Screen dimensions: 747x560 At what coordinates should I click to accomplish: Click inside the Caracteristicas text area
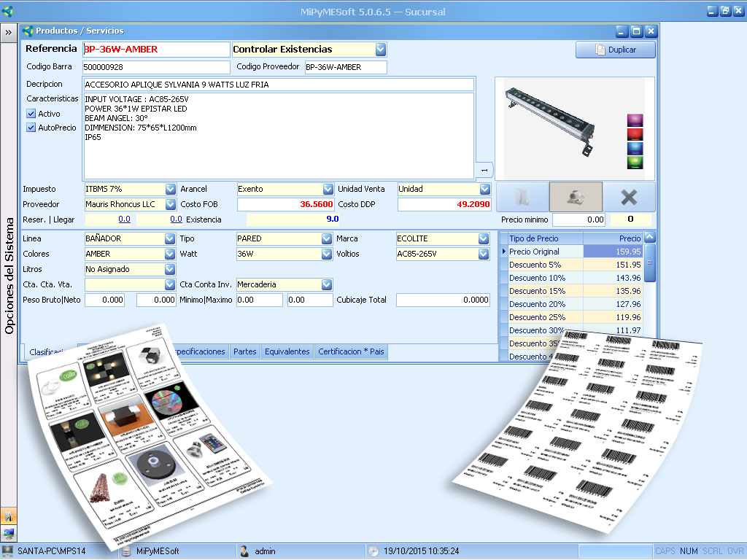click(x=279, y=136)
